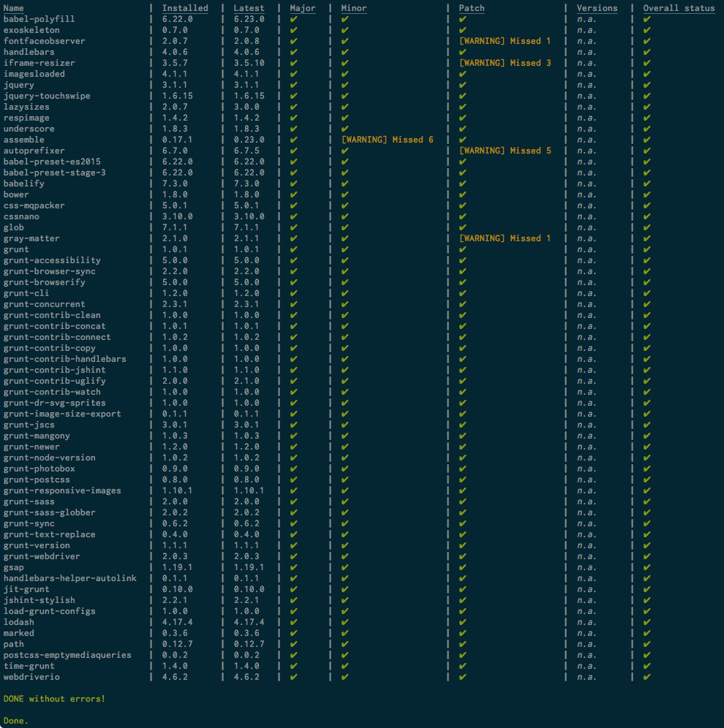The width and height of the screenshot is (724, 728).
Task: Toggle the Overall status checkmark for gsap
Action: click(x=647, y=567)
